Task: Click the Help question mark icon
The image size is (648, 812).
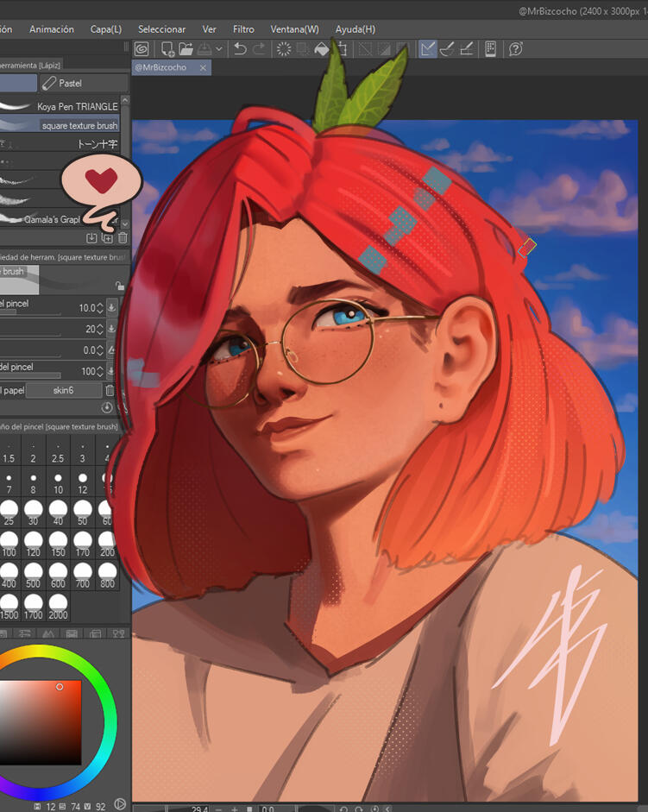Action: [516, 49]
